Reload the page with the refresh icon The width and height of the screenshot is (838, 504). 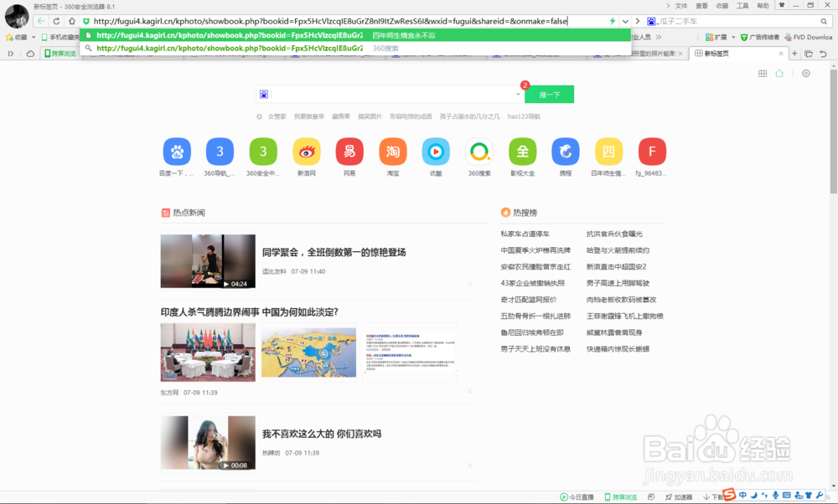click(56, 22)
